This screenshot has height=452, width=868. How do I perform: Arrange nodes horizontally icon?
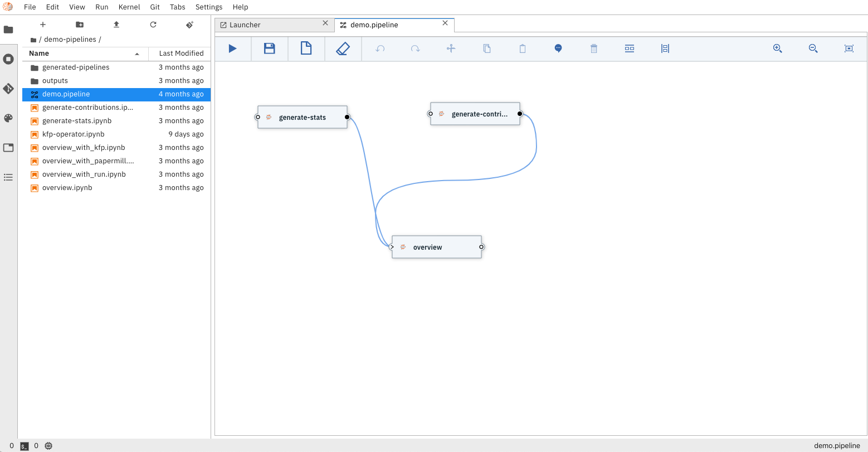(630, 48)
